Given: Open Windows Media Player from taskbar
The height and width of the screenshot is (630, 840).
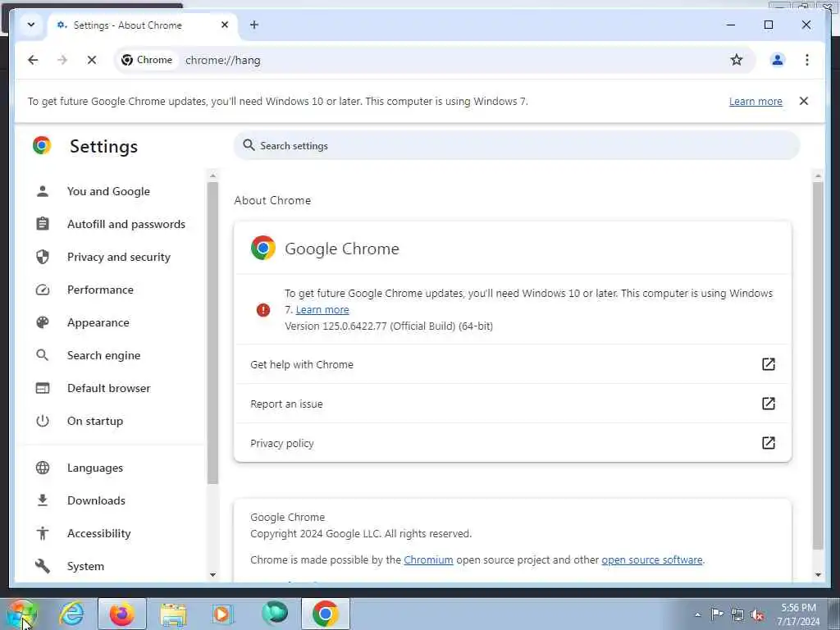Looking at the screenshot, I should [x=221, y=614].
